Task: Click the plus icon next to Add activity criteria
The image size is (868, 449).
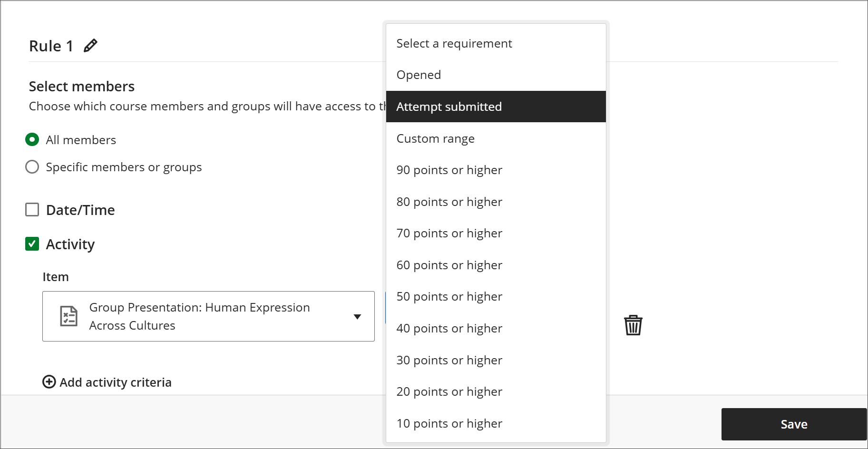Action: [x=49, y=382]
